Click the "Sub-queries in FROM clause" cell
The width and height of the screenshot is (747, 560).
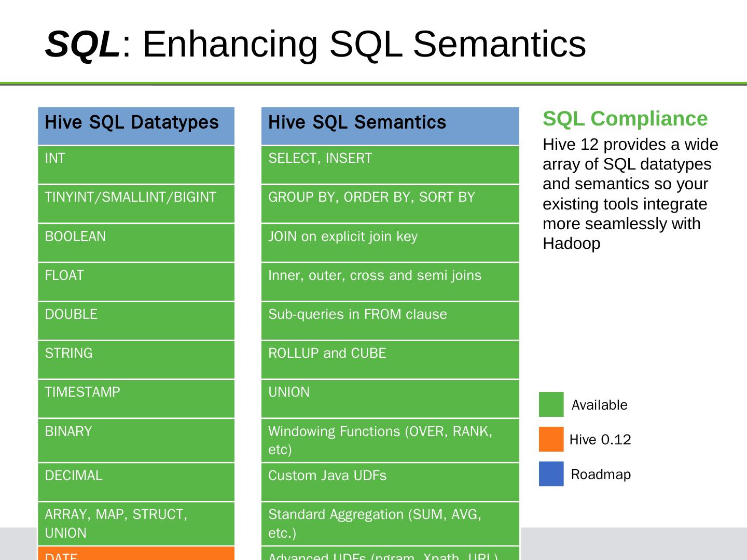pyautogui.click(x=390, y=321)
